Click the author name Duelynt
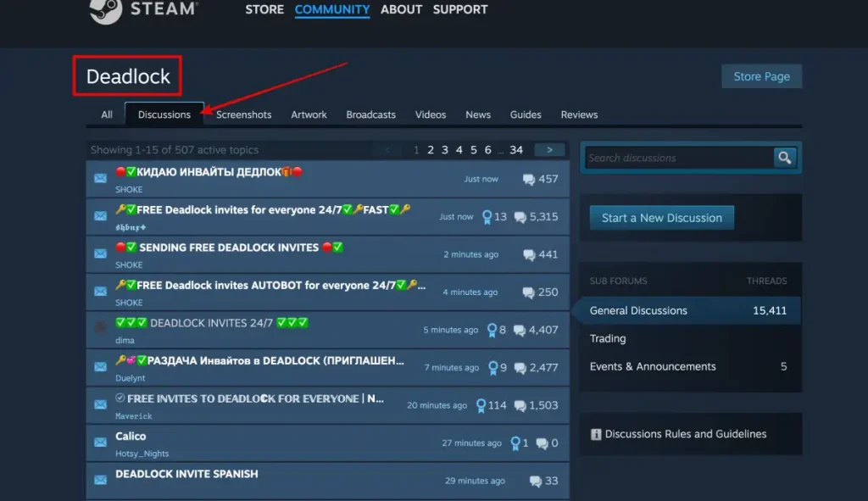 pos(130,378)
